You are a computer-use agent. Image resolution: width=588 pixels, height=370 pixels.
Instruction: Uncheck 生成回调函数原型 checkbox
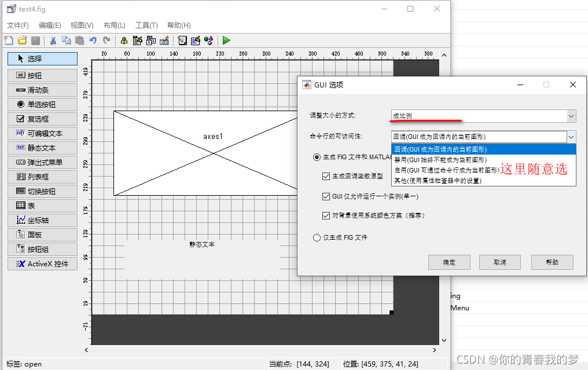point(326,176)
